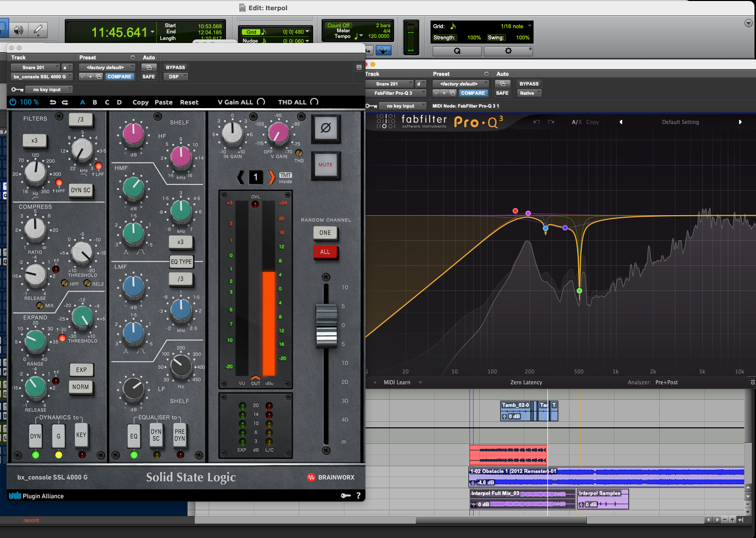
Task: Click the Pro-Q 3 redo arrow
Action: click(x=551, y=122)
